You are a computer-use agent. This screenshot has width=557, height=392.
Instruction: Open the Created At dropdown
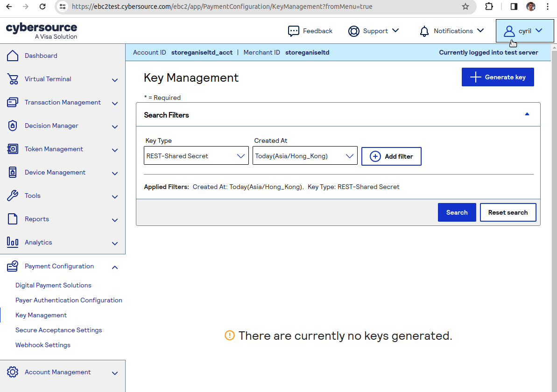[305, 155]
